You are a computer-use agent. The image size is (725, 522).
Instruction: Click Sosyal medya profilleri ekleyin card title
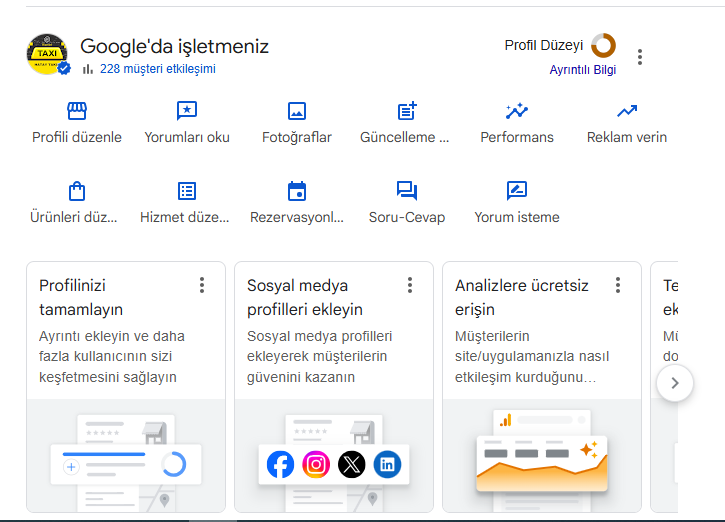[305, 297]
